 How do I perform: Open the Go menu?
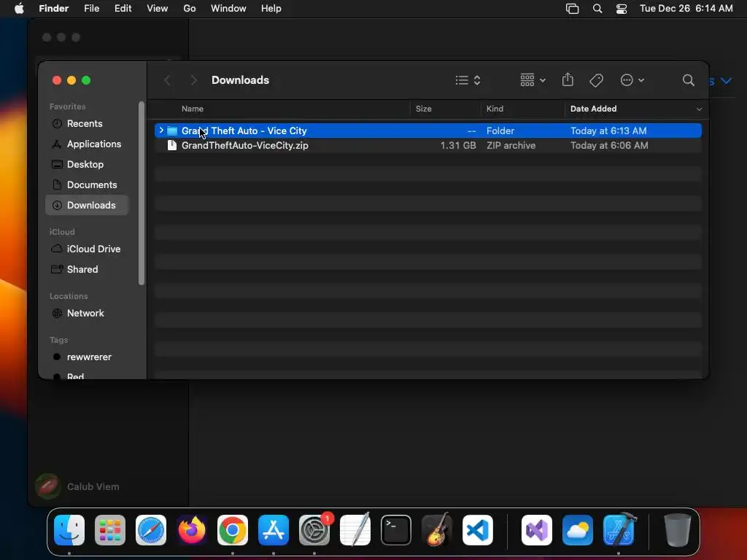[x=190, y=9]
